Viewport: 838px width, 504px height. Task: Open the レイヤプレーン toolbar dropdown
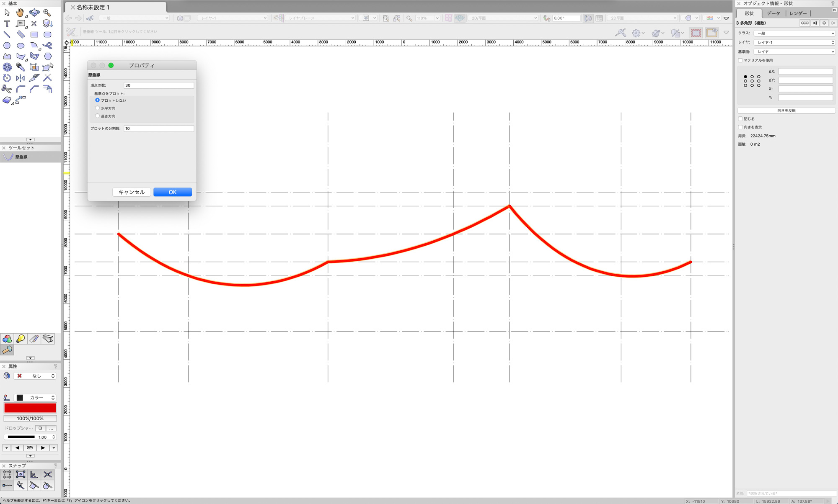[320, 18]
